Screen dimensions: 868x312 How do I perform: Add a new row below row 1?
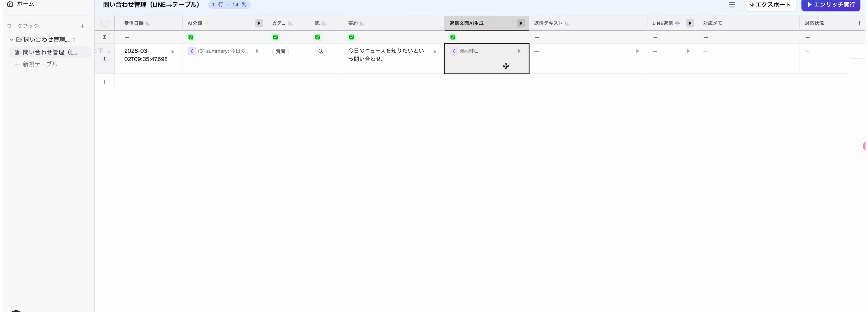point(104,82)
